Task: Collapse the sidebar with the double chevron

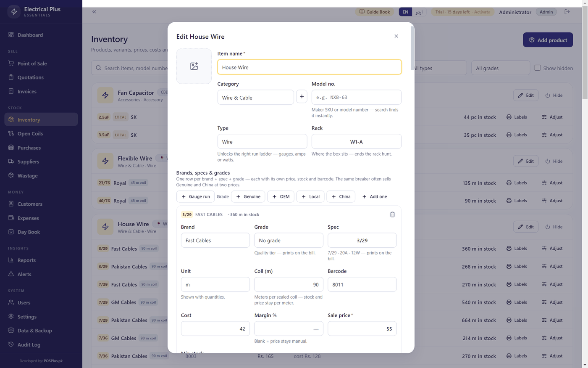Action: click(94, 12)
